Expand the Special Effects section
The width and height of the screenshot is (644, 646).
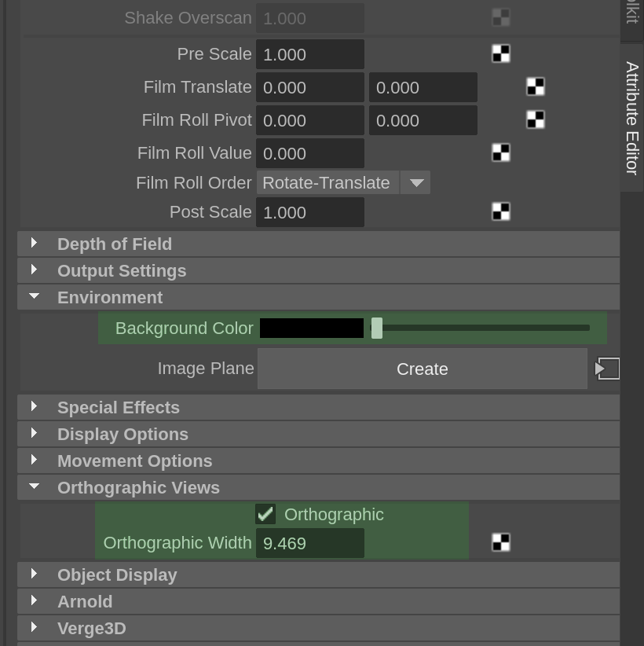coord(318,407)
